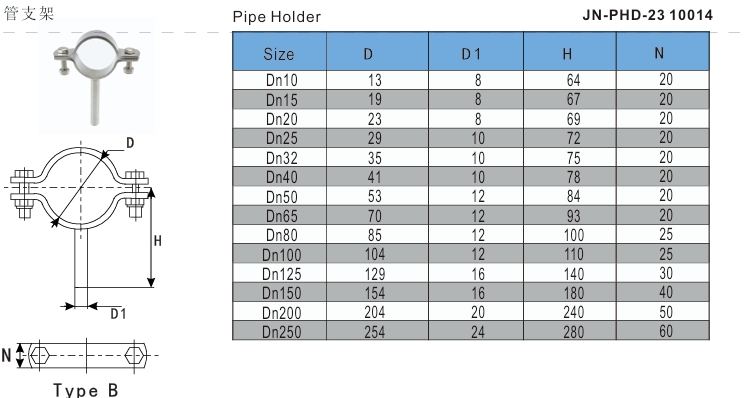Image resolution: width=745 pixels, height=398 pixels.
Task: Click the Dn100 size cell
Action: 279,254
